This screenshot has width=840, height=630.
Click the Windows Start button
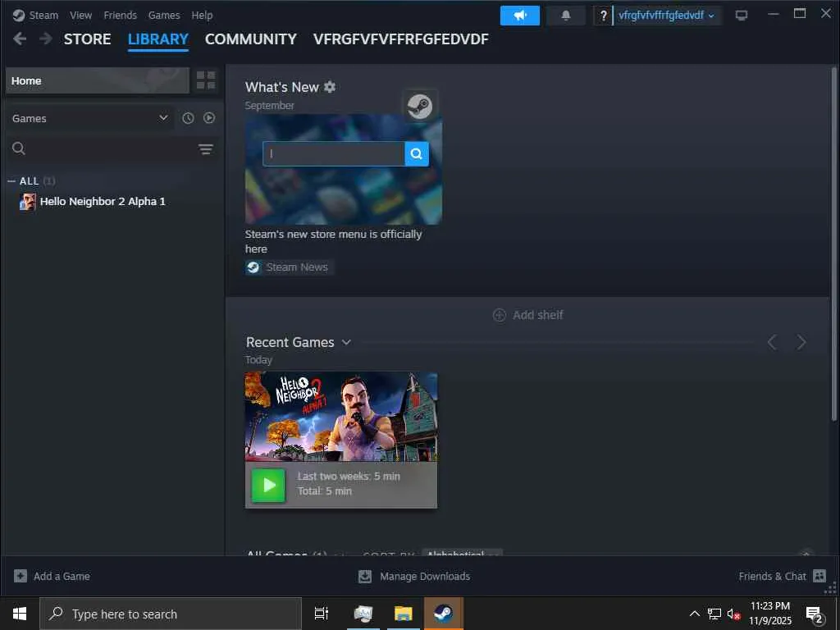(x=20, y=614)
